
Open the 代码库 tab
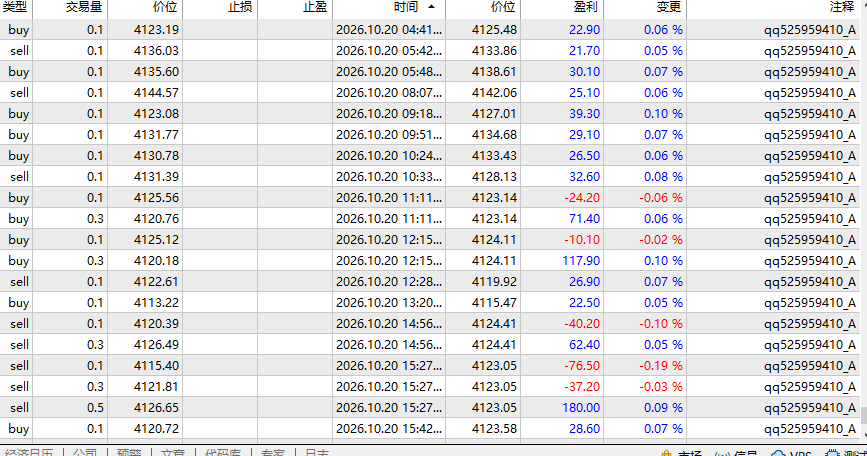click(x=223, y=452)
